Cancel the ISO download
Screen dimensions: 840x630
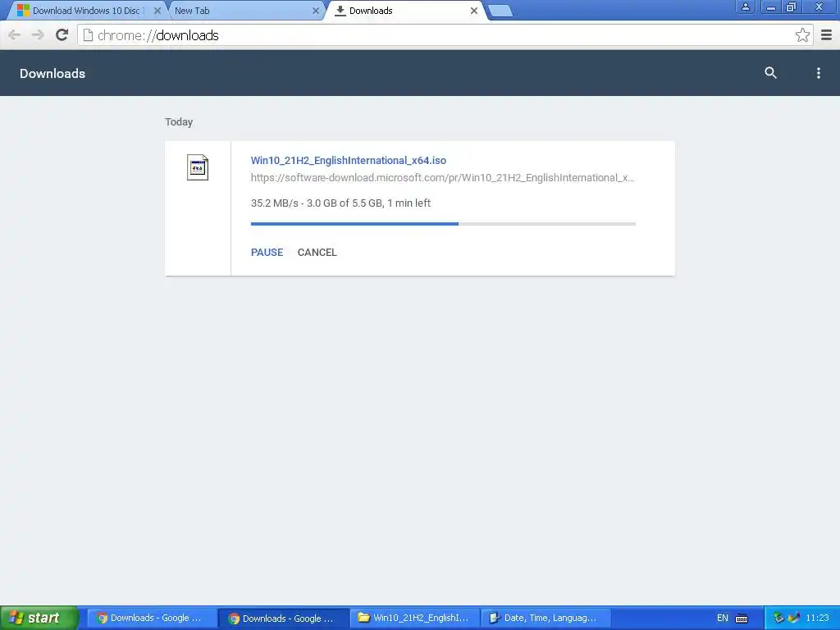pyautogui.click(x=317, y=253)
